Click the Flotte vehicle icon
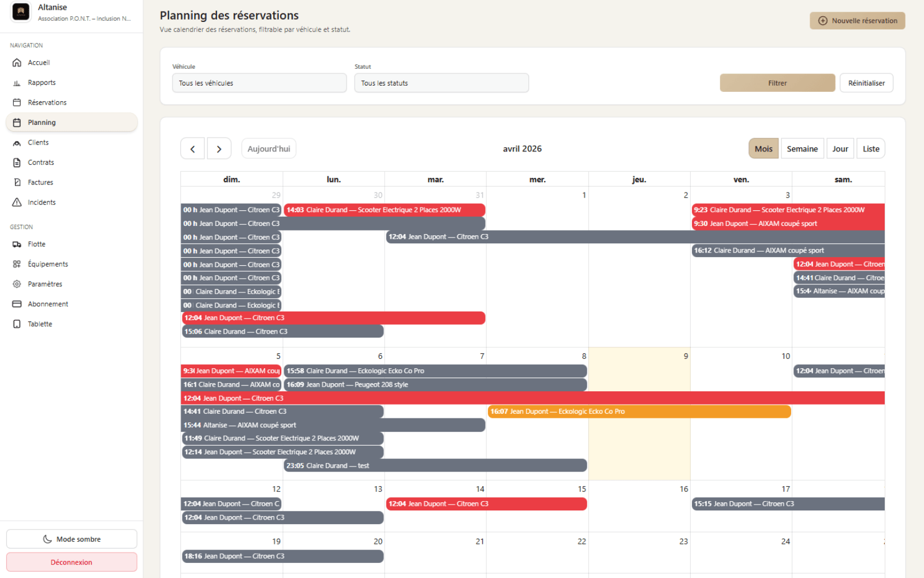This screenshot has height=578, width=924. tap(17, 244)
